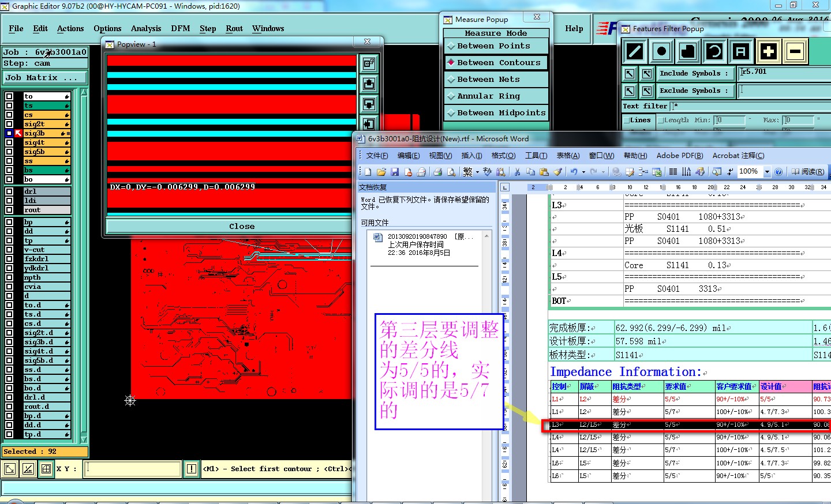831x504 pixels.
Task: Select the Text 'A' filter icon
Action: 741,51
